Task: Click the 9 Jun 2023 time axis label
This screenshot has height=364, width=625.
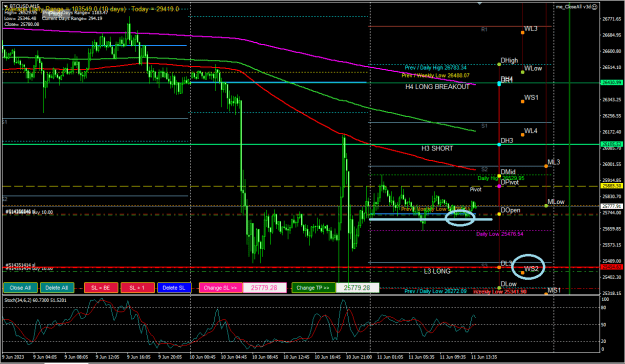Action: 13,357
